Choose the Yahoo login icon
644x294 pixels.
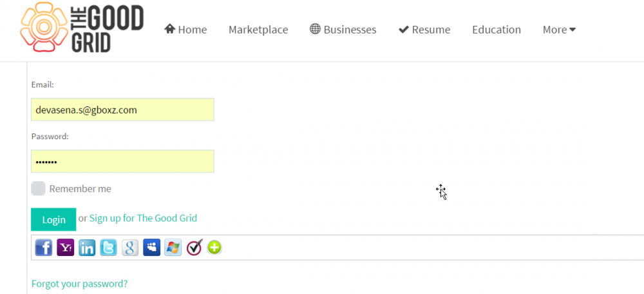click(x=65, y=248)
